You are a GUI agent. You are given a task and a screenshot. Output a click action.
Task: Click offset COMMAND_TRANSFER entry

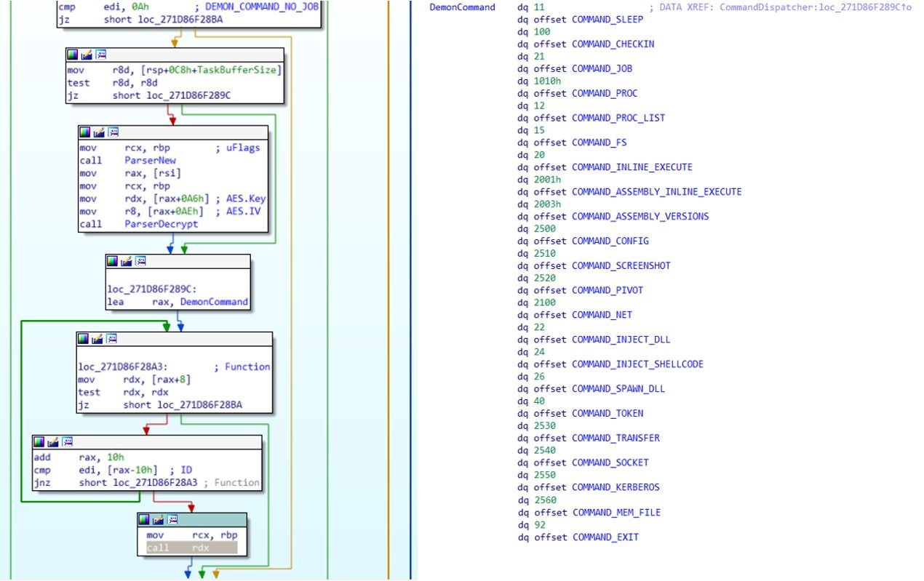(x=589, y=438)
